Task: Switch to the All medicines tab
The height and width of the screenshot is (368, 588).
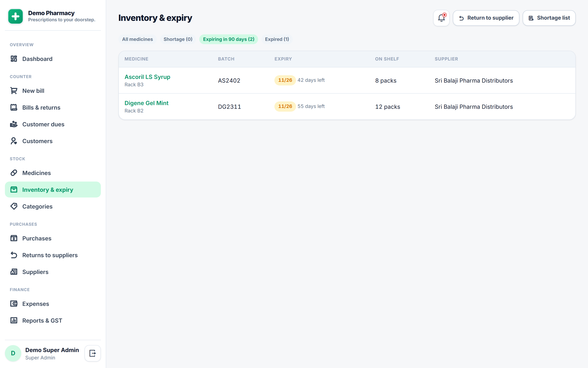Action: pos(138,39)
